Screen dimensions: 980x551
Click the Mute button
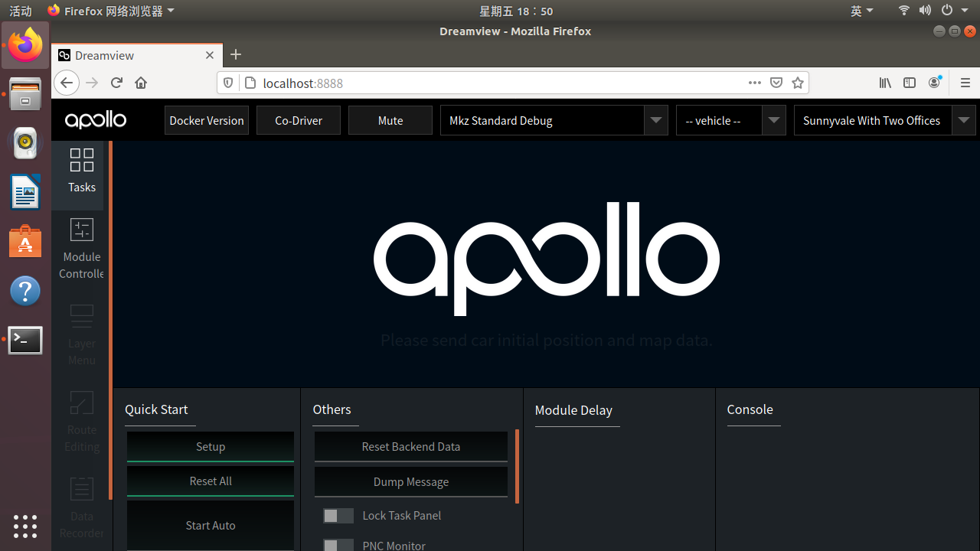tap(390, 120)
